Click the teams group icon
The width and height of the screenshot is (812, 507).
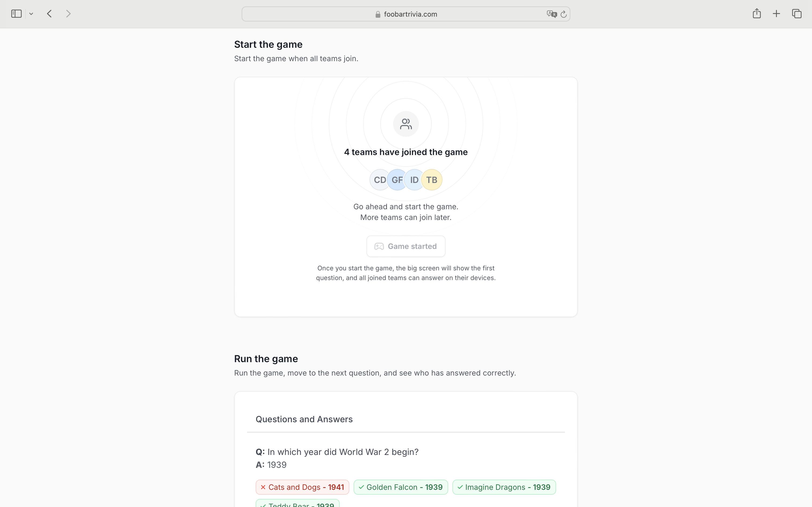406,124
